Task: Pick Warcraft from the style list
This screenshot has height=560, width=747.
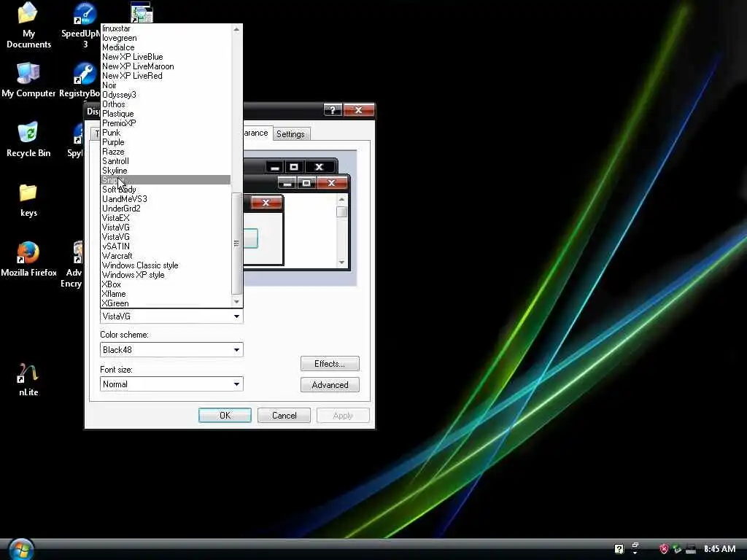Action: point(166,256)
